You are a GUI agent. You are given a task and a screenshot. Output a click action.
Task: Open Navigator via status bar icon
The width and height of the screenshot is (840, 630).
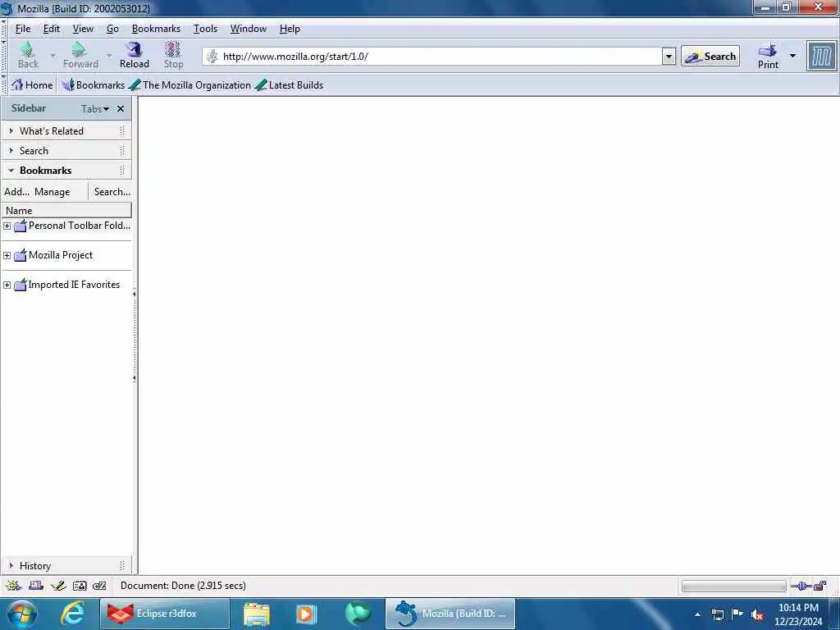point(13,586)
